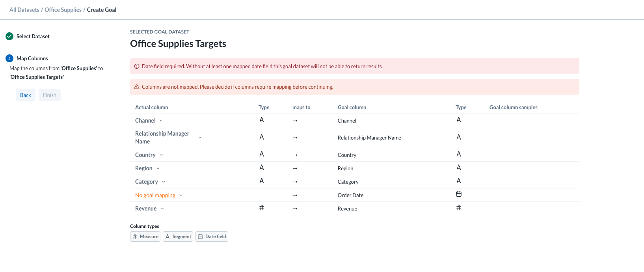Go to All Datasets breadcrumb

(24, 10)
